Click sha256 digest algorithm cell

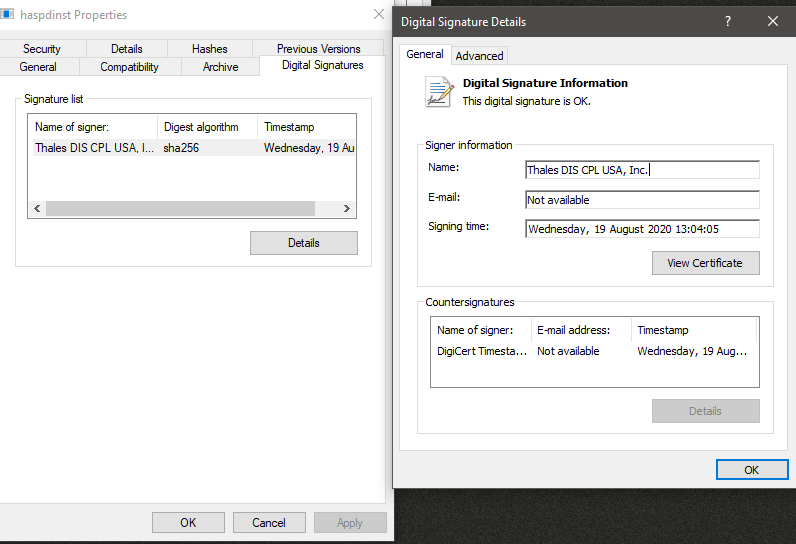[181, 148]
